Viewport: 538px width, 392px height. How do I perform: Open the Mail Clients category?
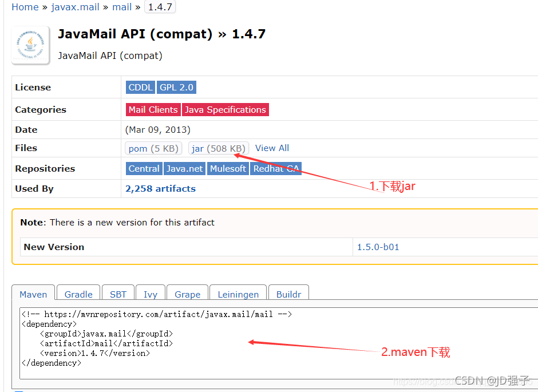[153, 109]
